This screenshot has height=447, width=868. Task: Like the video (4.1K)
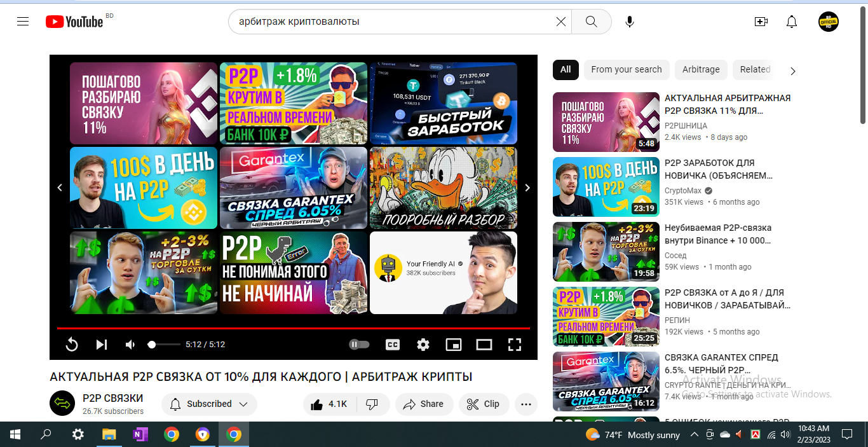[x=329, y=404]
